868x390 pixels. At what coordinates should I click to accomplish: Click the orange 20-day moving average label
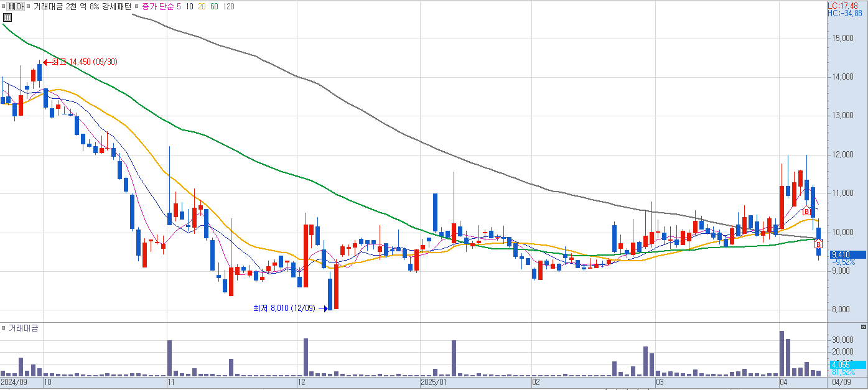point(202,6)
